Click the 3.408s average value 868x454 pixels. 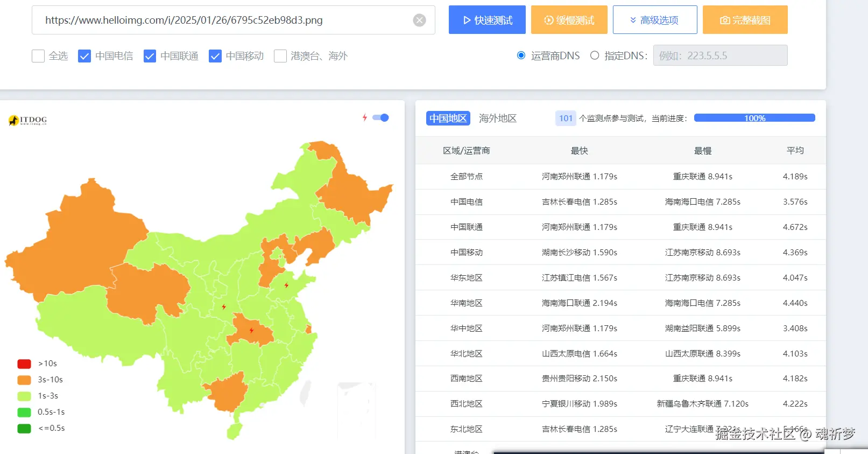(795, 329)
